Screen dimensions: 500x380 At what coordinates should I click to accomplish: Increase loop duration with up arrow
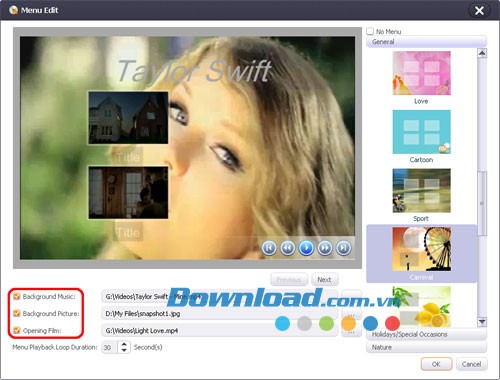pyautogui.click(x=124, y=344)
